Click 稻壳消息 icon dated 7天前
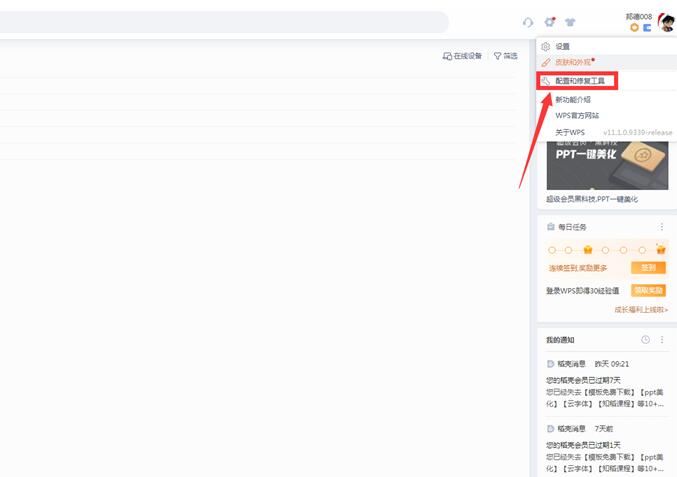The height and width of the screenshot is (477, 677). 550,429
